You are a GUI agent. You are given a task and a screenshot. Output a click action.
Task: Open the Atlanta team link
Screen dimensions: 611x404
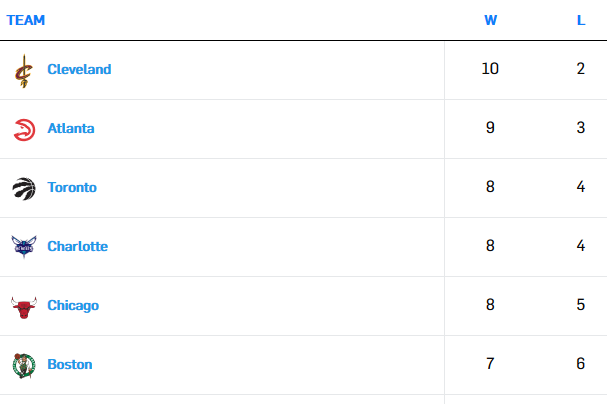[x=71, y=128]
